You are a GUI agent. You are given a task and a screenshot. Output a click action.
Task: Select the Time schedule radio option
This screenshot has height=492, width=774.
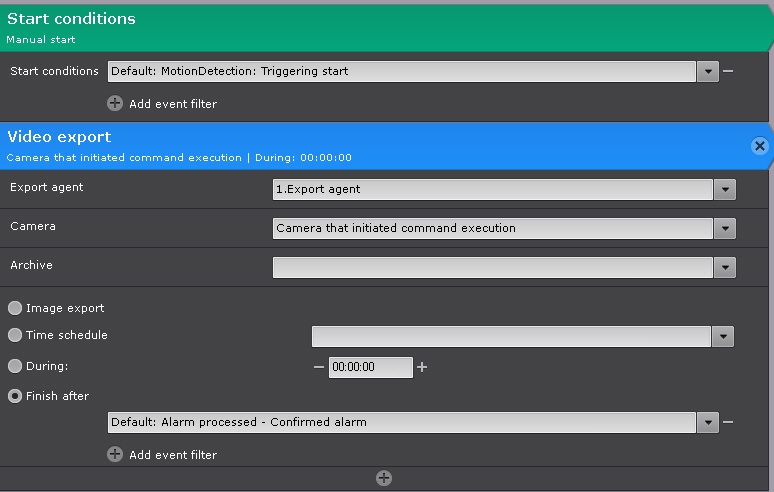[15, 335]
